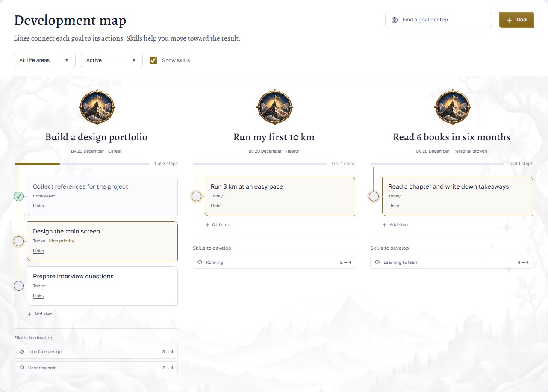Select the Run 3 km at an easy pace card
This screenshot has width=548, height=392.
pyautogui.click(x=280, y=196)
